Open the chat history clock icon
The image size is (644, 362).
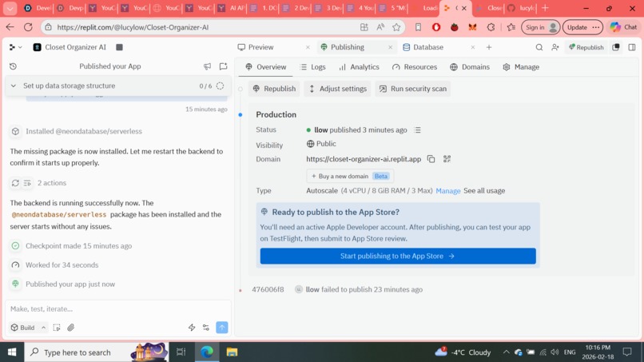tap(13, 66)
